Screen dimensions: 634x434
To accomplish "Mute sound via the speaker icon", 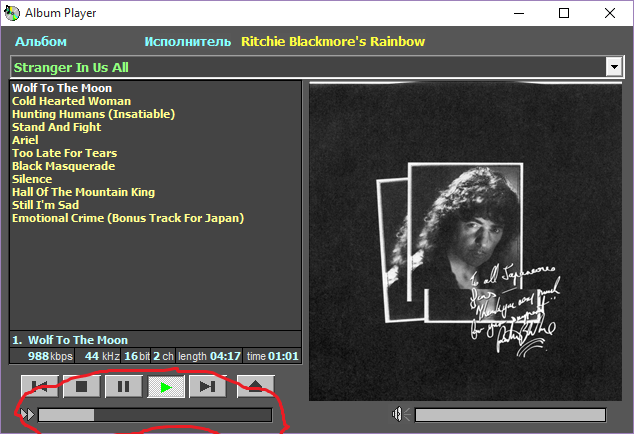I will (401, 414).
